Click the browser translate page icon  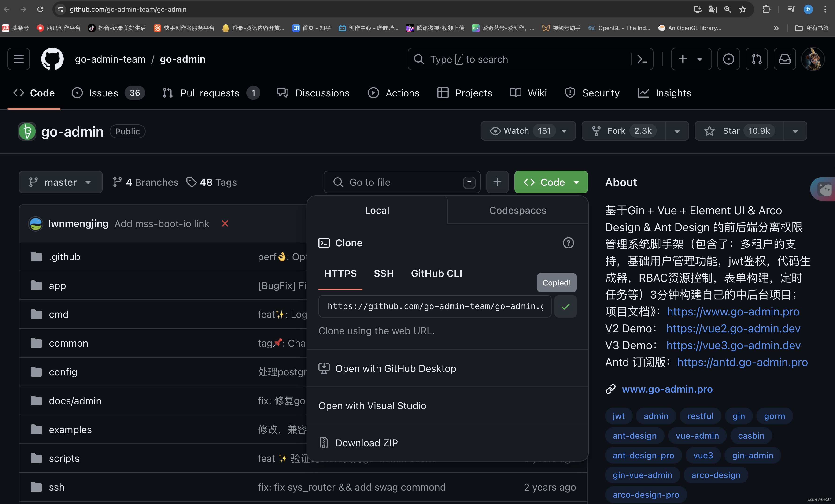(713, 9)
